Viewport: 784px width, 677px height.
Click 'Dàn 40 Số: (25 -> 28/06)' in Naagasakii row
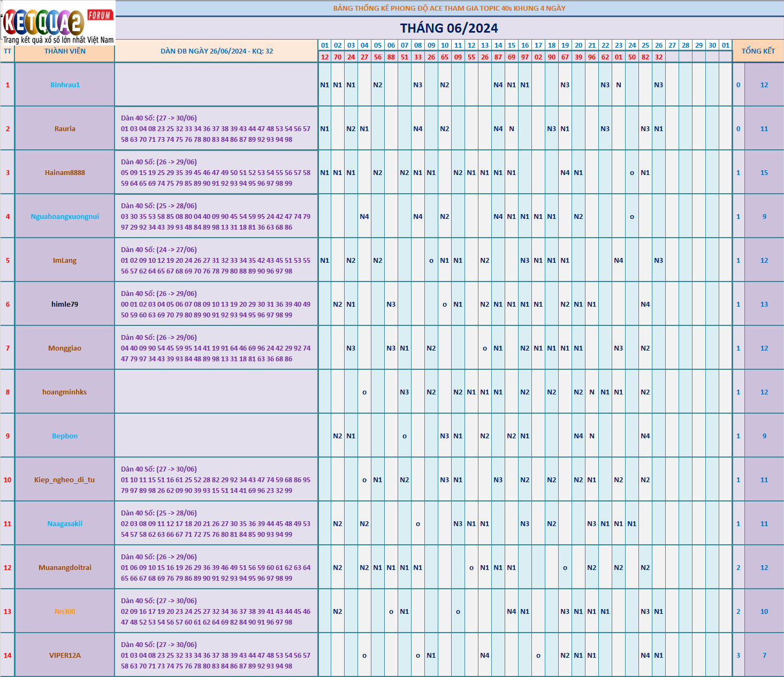(x=159, y=513)
